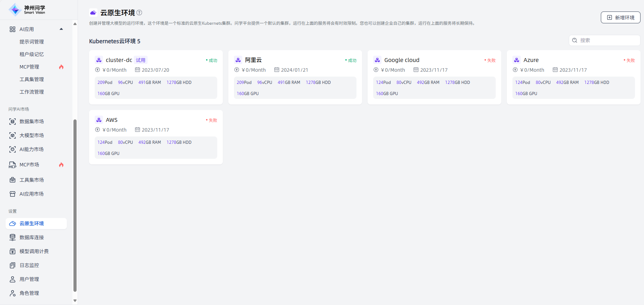Open 工作流管理 in sidebar
The width and height of the screenshot is (644, 305).
tap(32, 92)
